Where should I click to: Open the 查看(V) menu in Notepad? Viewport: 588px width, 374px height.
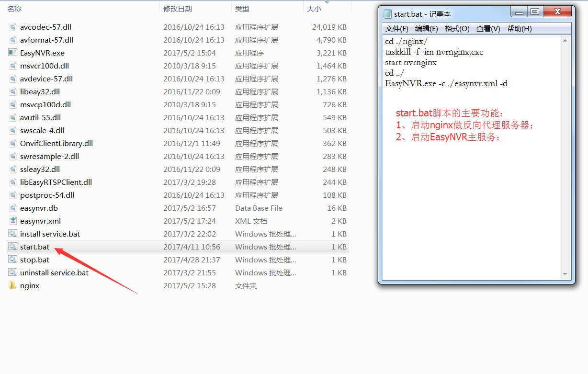tap(488, 29)
